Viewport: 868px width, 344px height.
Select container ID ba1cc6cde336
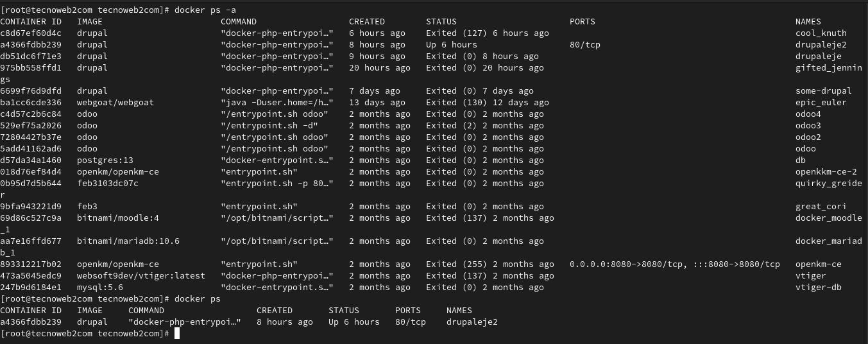pos(31,103)
